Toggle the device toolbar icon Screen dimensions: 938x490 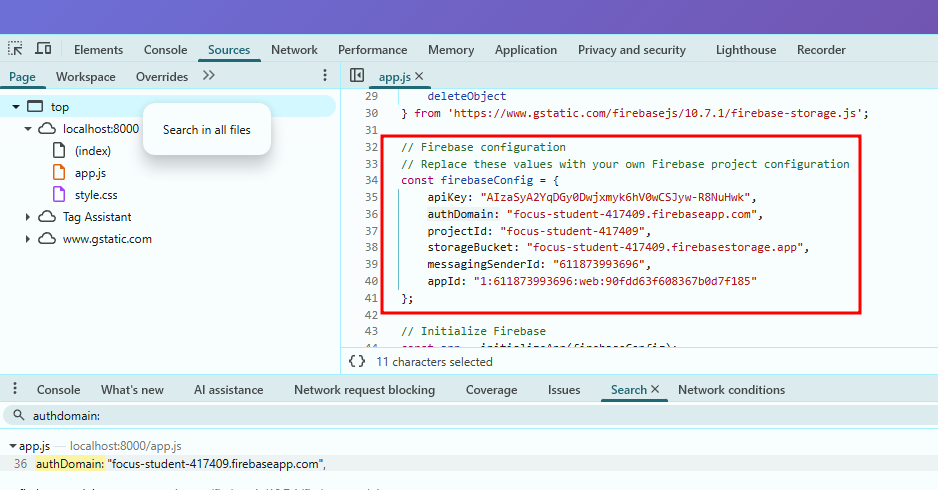(x=43, y=49)
